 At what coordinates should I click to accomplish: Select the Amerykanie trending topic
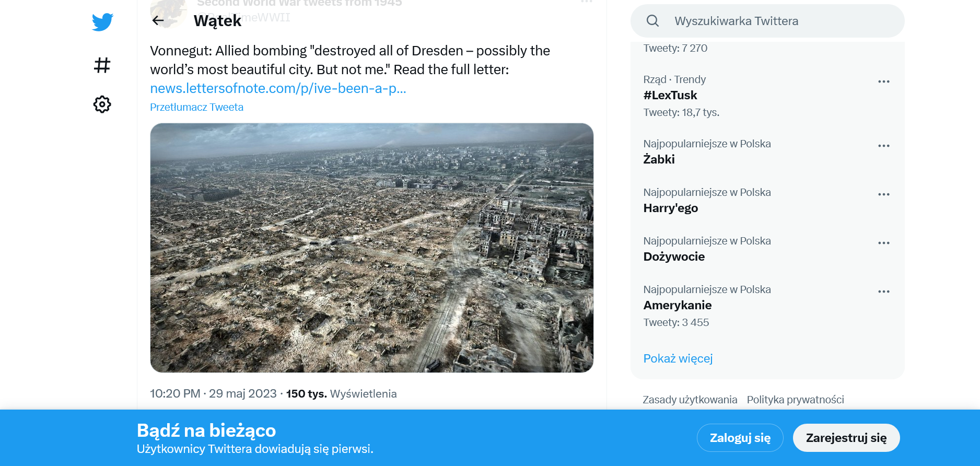[x=767, y=306]
